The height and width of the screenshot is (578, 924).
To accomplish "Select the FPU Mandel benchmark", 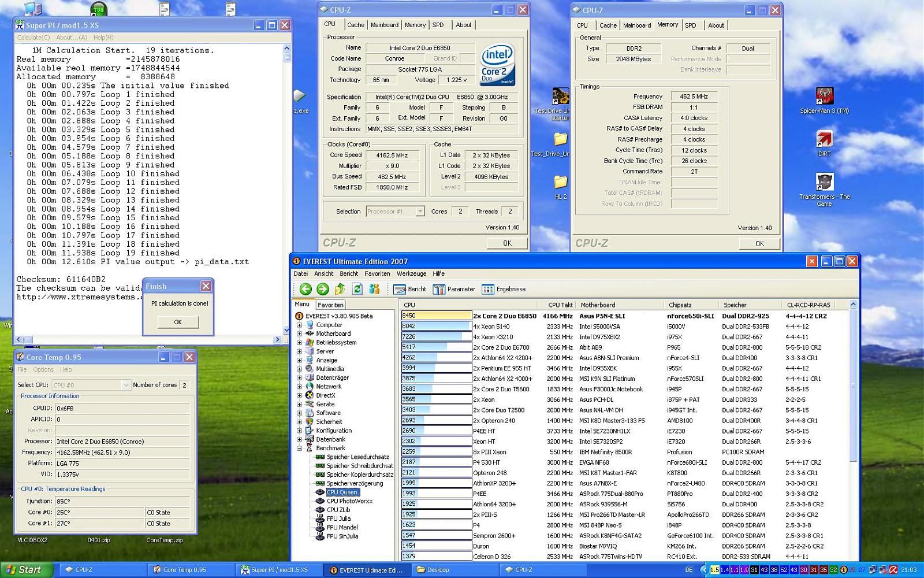I will [342, 527].
